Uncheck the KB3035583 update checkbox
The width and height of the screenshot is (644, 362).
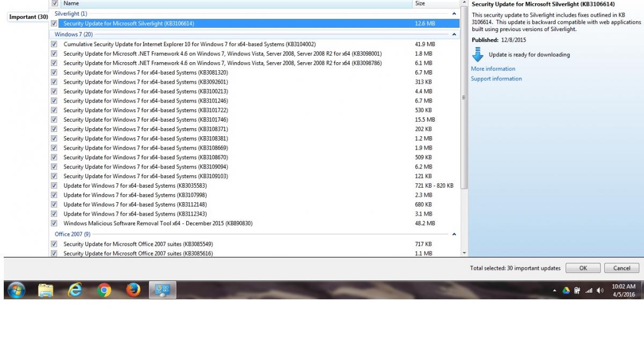(x=54, y=186)
